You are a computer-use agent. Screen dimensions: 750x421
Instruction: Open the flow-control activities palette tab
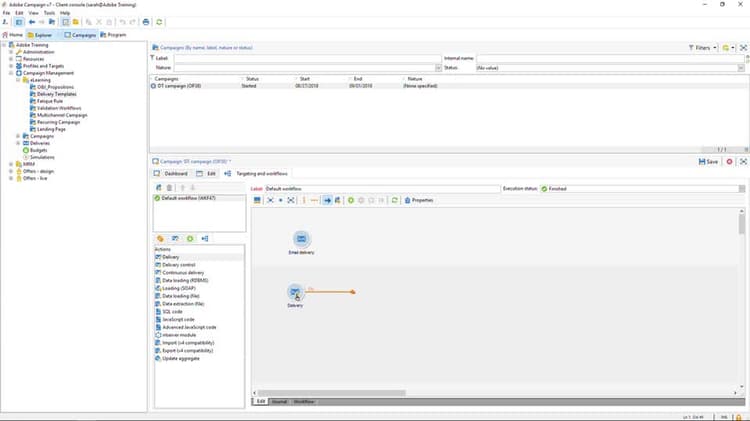pos(205,239)
